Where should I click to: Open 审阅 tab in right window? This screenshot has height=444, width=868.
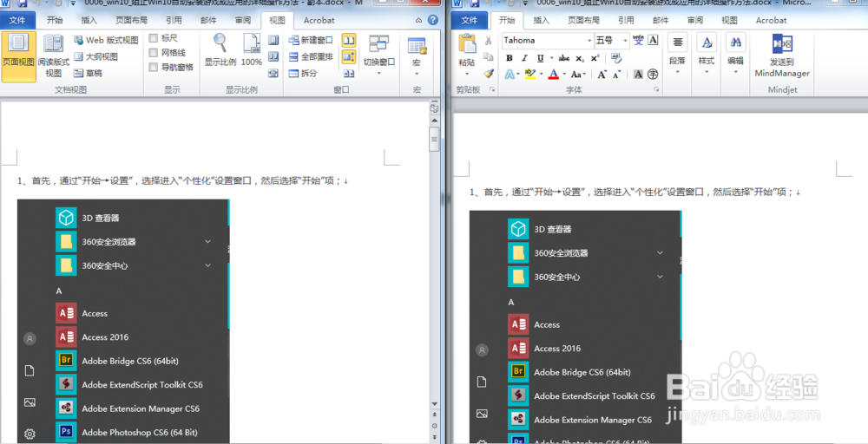pyautogui.click(x=695, y=21)
